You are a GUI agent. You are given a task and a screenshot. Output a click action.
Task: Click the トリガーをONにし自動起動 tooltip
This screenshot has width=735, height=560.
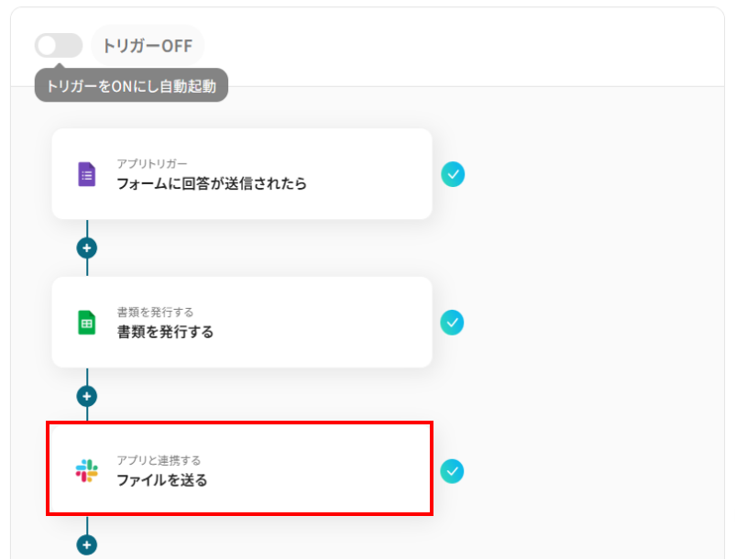pos(131,87)
